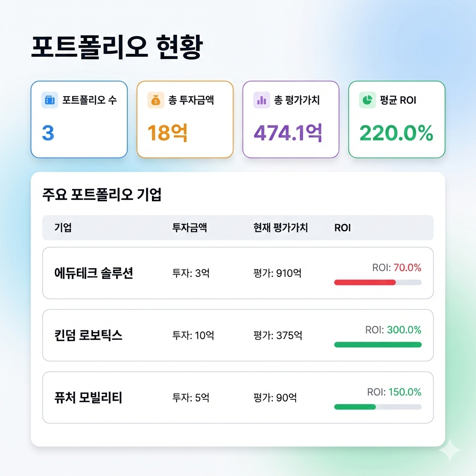Click the purple bar chart icon on 총 평가가치

[261, 99]
